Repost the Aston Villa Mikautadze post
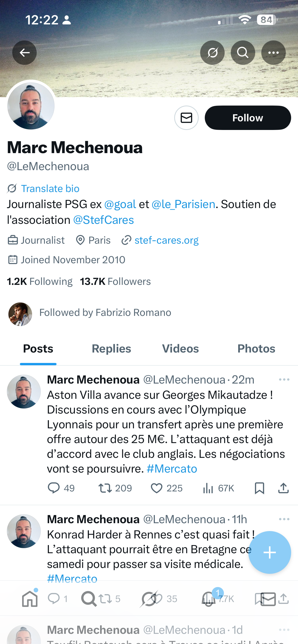Viewport: 298px width, 644px height. [105, 488]
